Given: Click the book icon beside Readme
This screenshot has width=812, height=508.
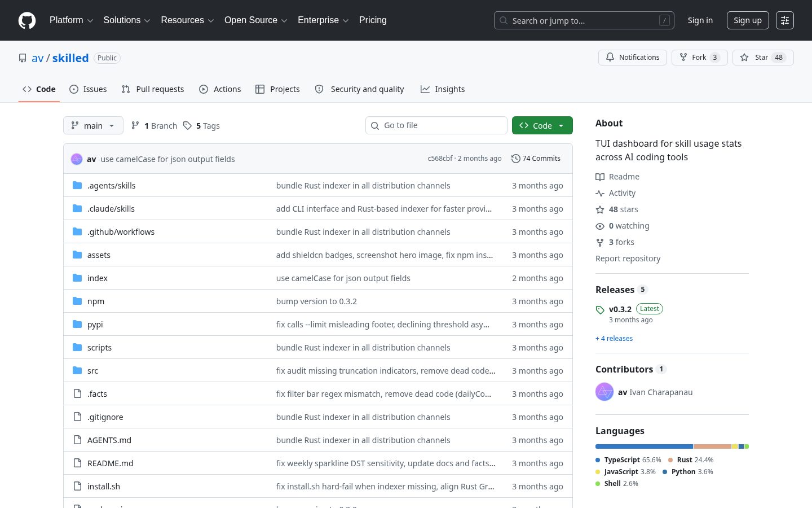Looking at the screenshot, I should coord(600,177).
